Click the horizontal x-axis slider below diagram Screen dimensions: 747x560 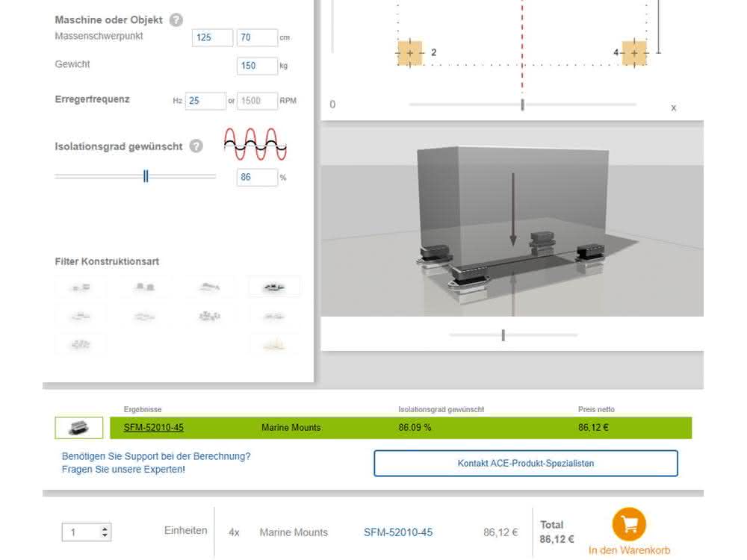[x=523, y=105]
